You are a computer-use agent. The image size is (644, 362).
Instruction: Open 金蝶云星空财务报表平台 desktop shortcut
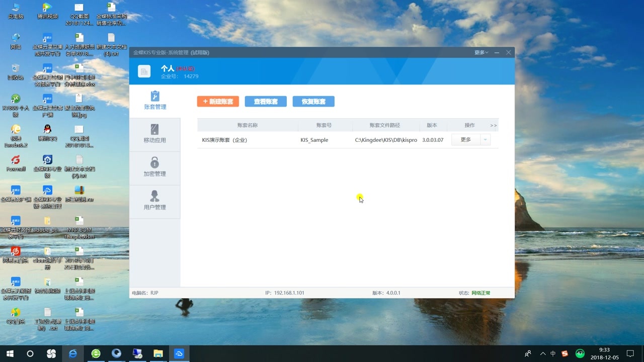tap(47, 74)
